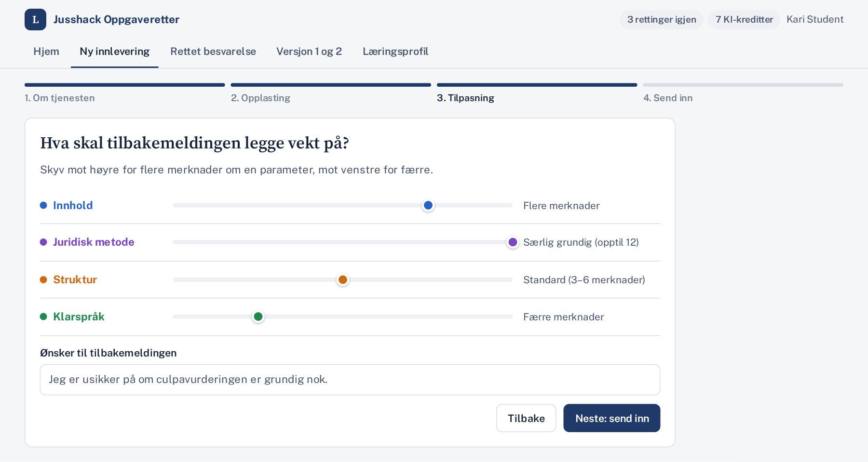Click the 3 rettinger igjen badge
The image size is (868, 462).
(x=662, y=20)
